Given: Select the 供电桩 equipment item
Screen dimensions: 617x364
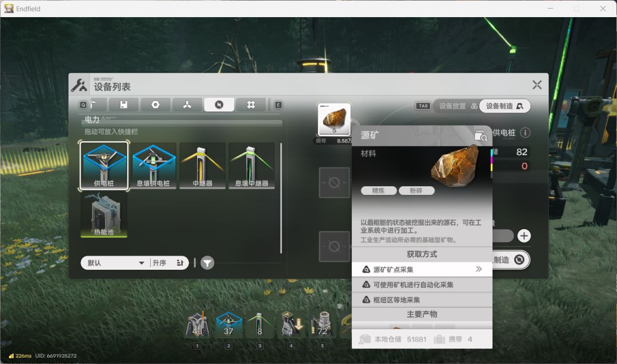Looking at the screenshot, I should click(104, 166).
